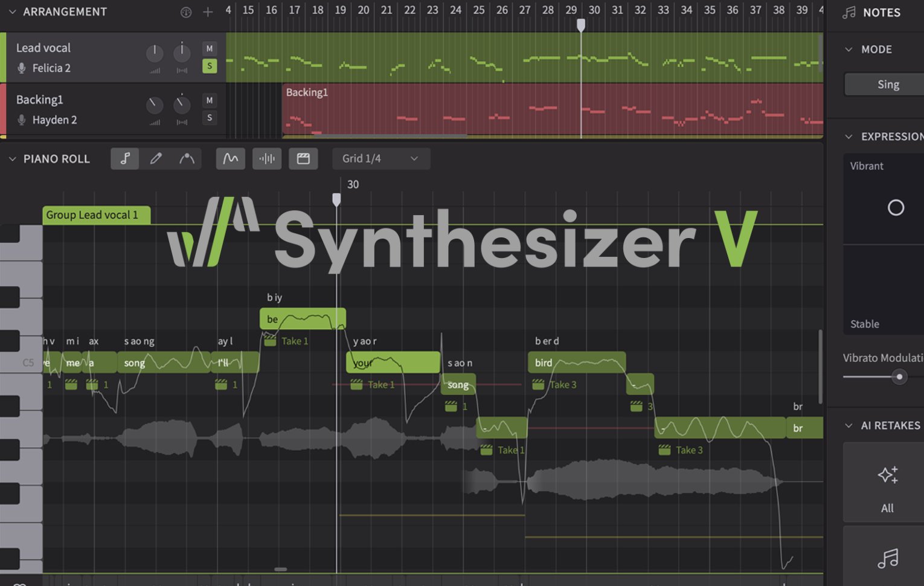This screenshot has width=924, height=586.
Task: Select the 'br' note
Action: 805,428
